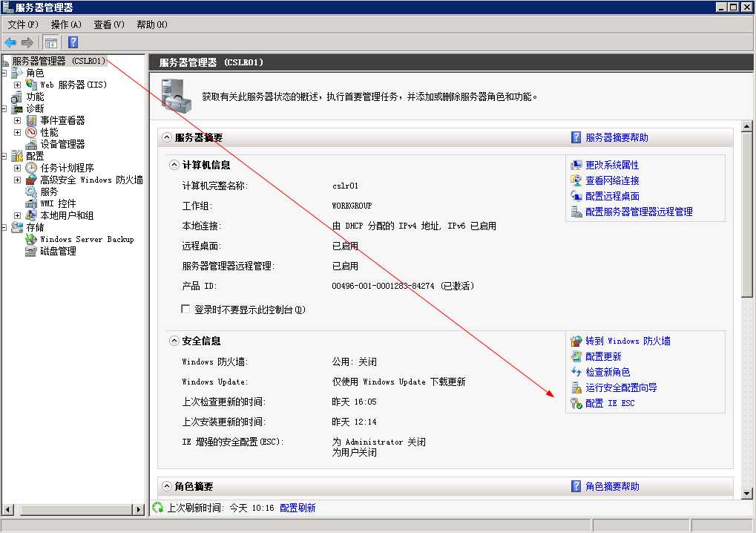Click the 转到 Windows 防火墙 icon
The image size is (756, 533).
(x=576, y=341)
